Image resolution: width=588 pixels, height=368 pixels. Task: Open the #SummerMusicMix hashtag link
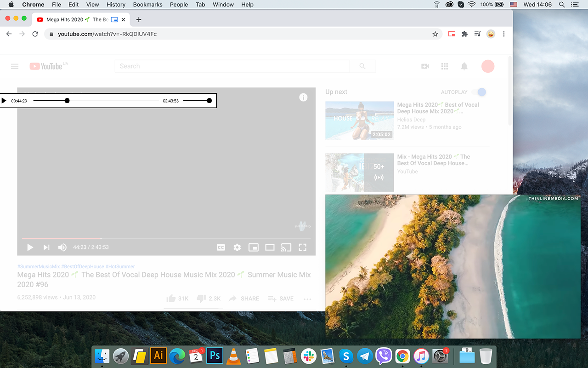[40, 266]
